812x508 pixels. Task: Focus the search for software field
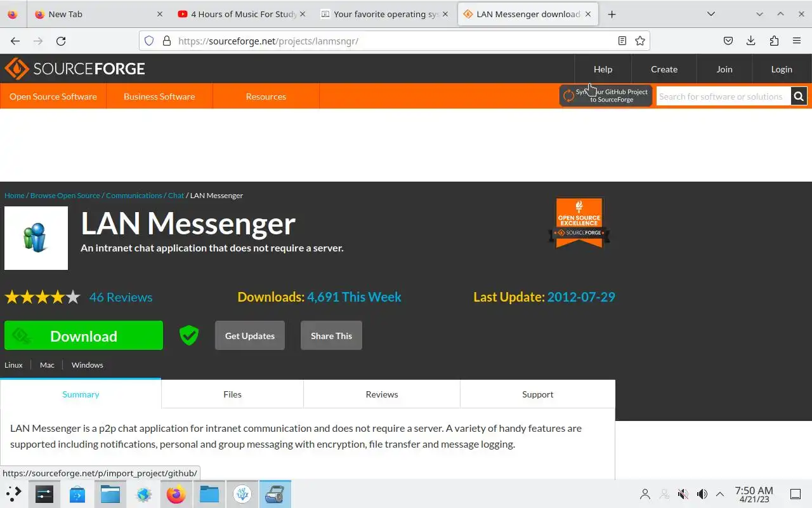click(723, 97)
